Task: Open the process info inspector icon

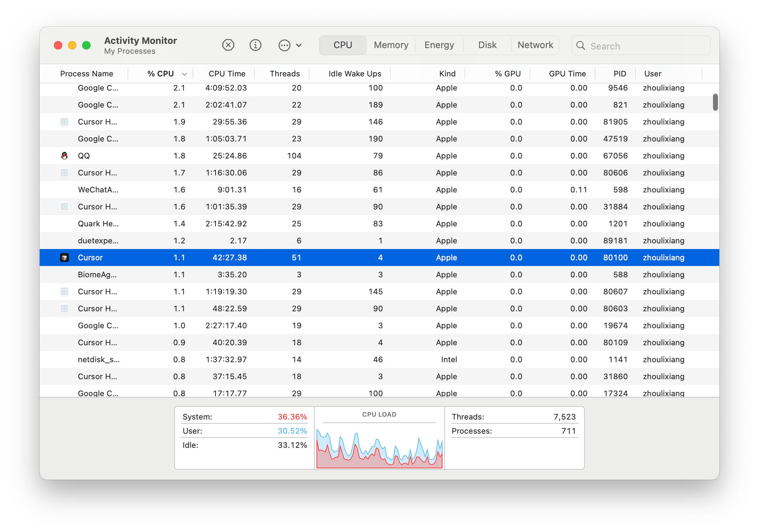Action: [x=255, y=45]
